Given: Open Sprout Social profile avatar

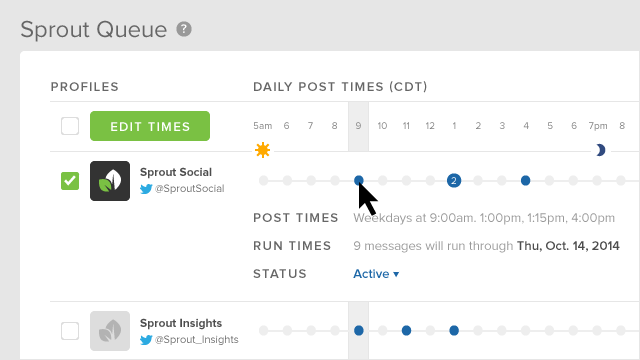Looking at the screenshot, I should coord(110,181).
